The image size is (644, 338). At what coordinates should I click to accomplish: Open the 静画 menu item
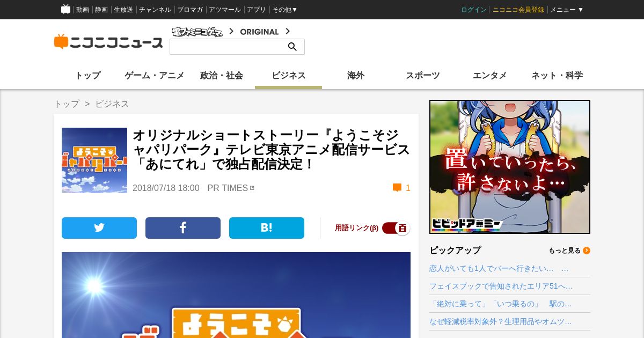(101, 10)
